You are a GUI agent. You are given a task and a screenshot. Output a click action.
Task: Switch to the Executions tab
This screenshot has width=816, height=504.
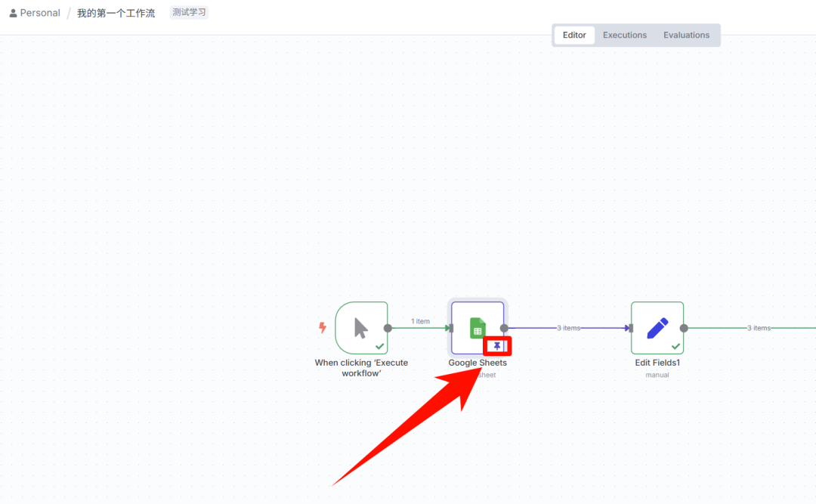pos(625,35)
